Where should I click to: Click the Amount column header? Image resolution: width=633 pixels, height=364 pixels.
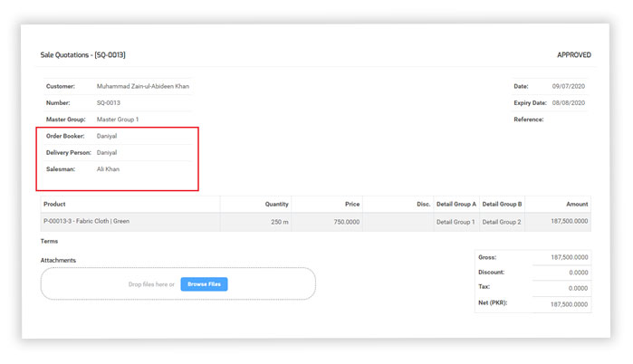pos(577,204)
